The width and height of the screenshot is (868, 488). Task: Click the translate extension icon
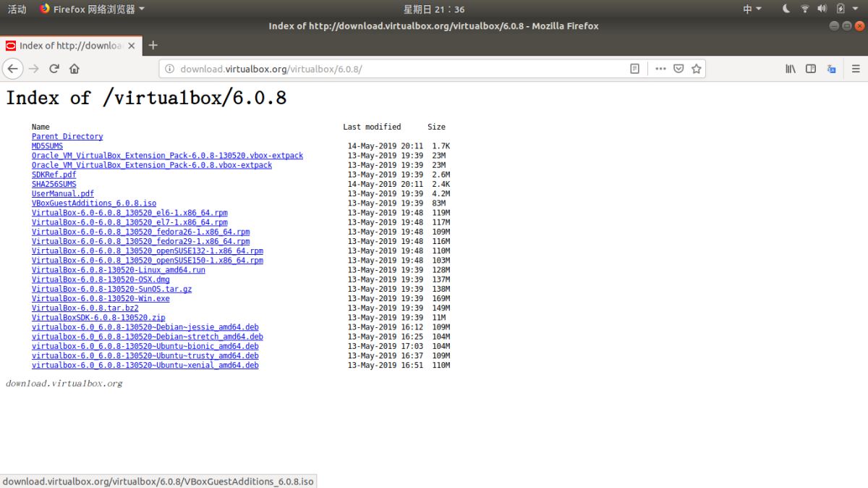coord(831,69)
